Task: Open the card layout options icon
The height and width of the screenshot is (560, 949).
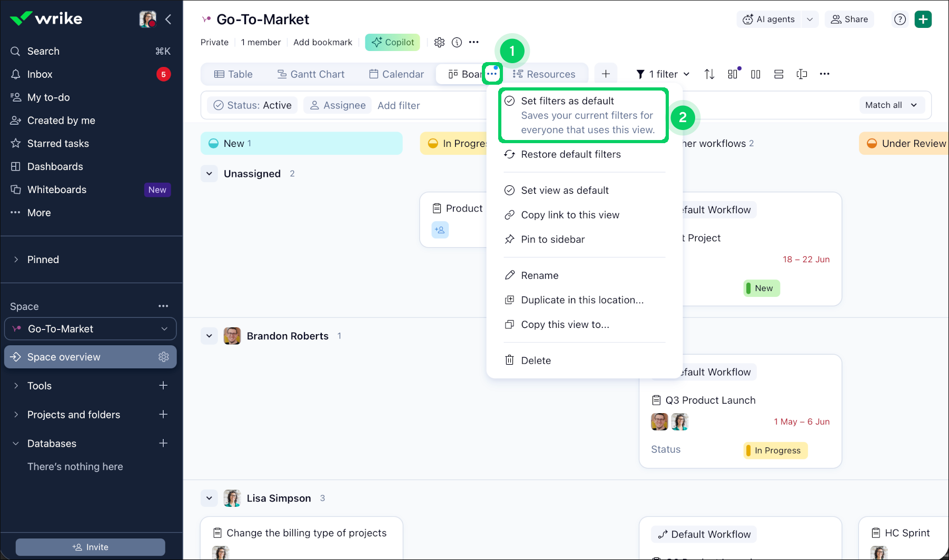Action: pos(733,74)
